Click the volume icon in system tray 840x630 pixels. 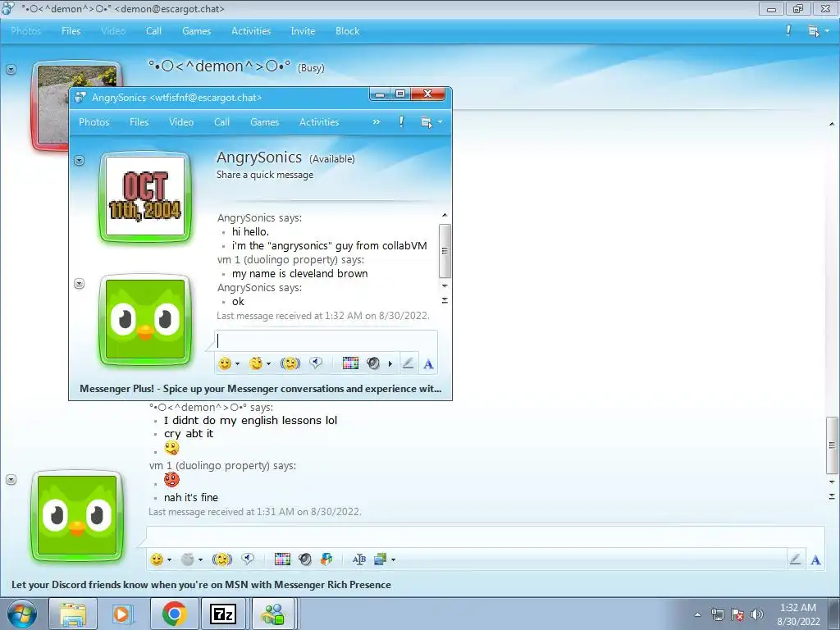(757, 614)
